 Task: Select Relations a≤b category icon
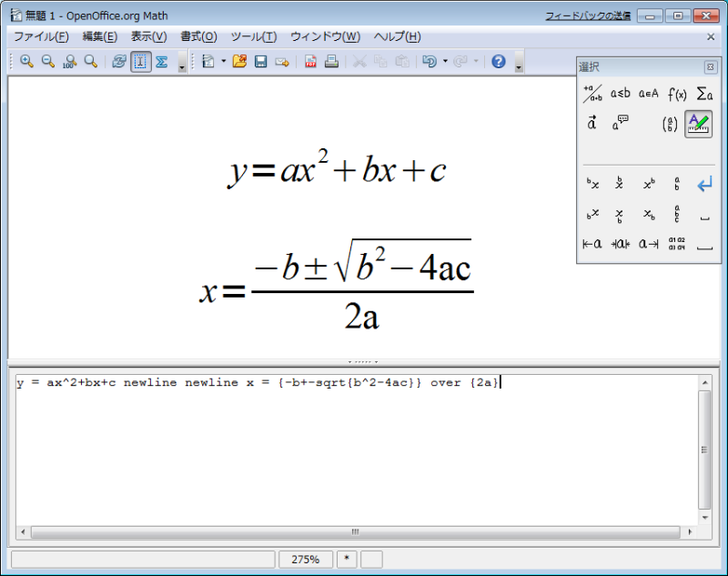(621, 94)
